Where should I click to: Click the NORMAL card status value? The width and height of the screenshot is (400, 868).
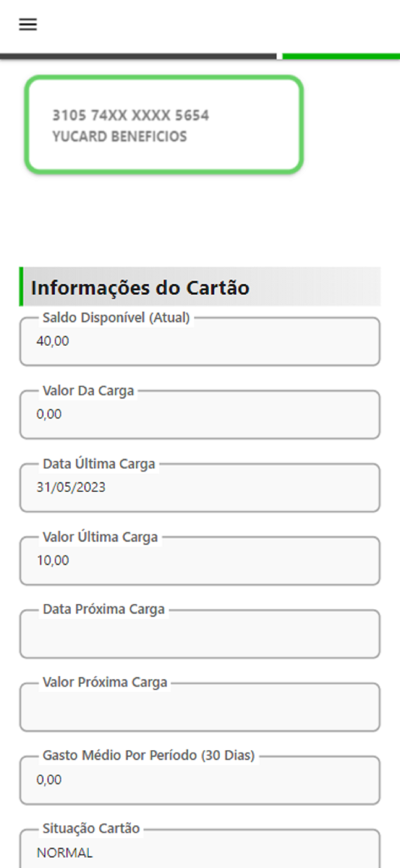click(x=64, y=853)
